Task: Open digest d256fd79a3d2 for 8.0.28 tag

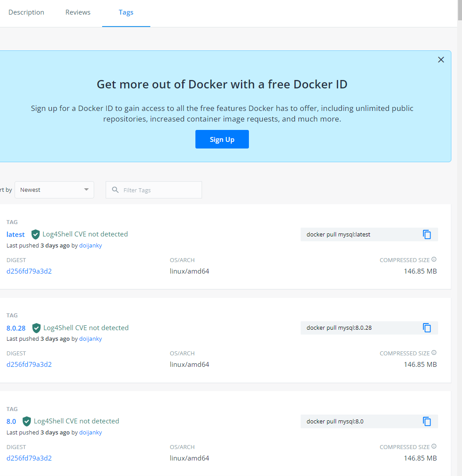Action: (29, 364)
